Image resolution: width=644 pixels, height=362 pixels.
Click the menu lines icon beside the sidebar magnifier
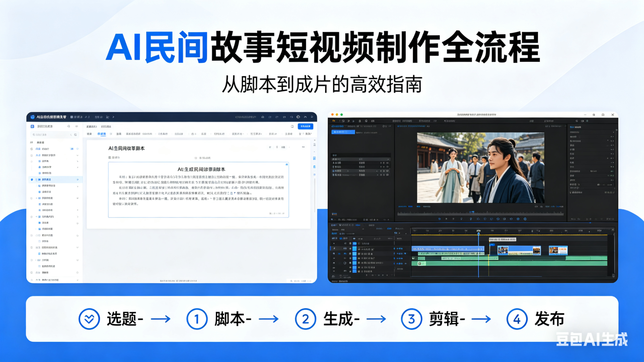point(77,126)
